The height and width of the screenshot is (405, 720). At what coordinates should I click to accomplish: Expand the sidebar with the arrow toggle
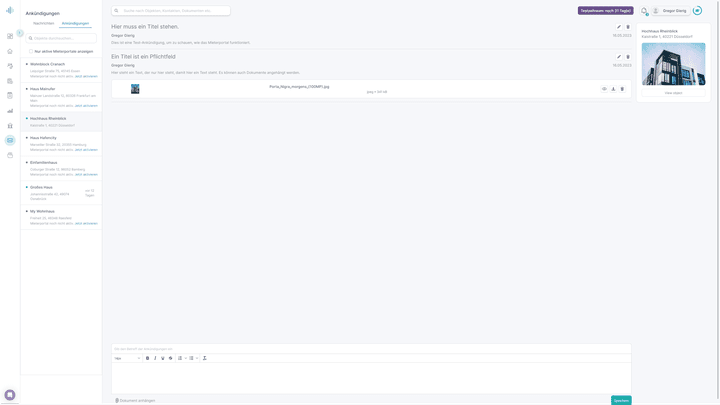pos(19,33)
